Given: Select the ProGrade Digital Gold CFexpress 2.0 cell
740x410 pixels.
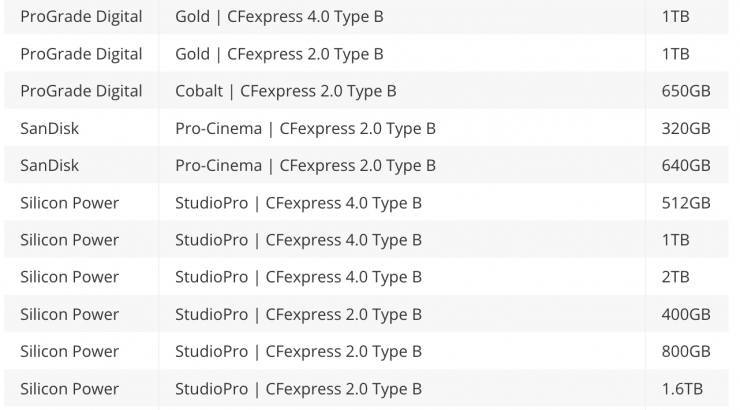Looking at the screenshot, I should 279,54.
